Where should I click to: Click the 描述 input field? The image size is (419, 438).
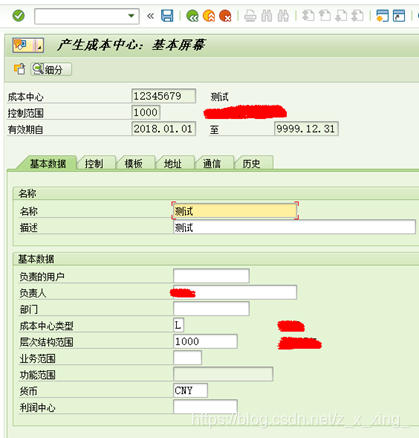294,227
